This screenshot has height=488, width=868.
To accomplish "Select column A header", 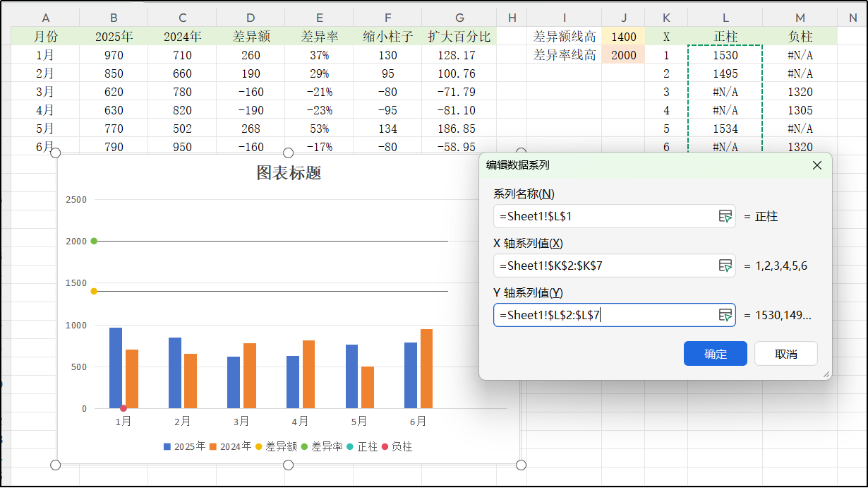I will coord(46,18).
